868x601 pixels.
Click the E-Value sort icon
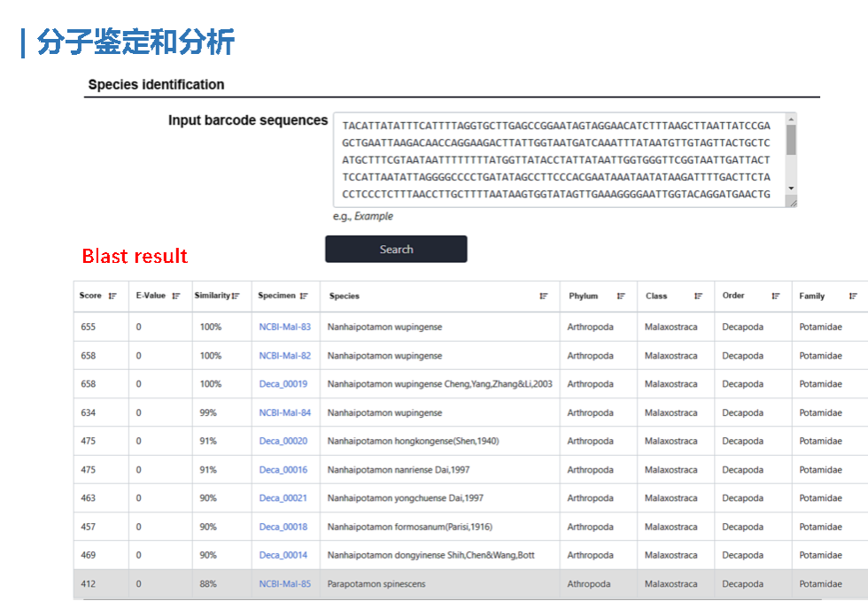tap(176, 297)
